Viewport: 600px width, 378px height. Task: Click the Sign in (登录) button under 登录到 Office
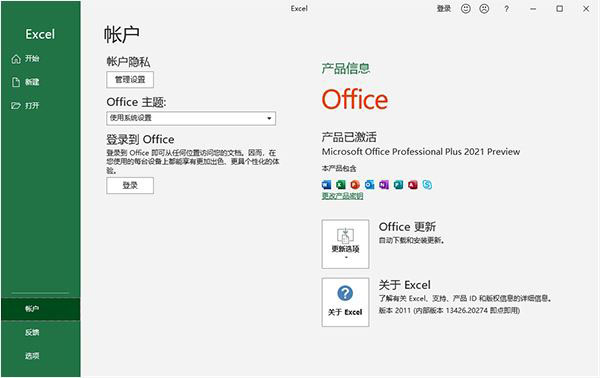pyautogui.click(x=130, y=186)
